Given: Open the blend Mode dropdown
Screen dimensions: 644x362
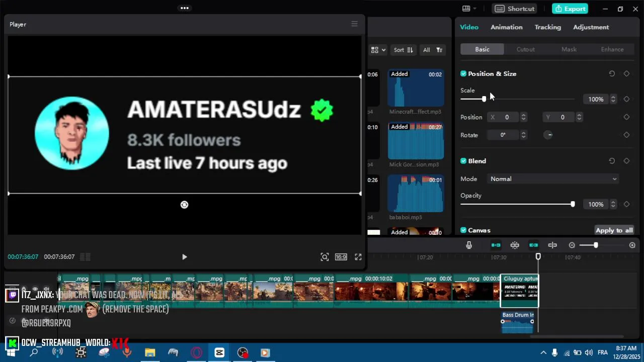Looking at the screenshot, I should click(553, 179).
